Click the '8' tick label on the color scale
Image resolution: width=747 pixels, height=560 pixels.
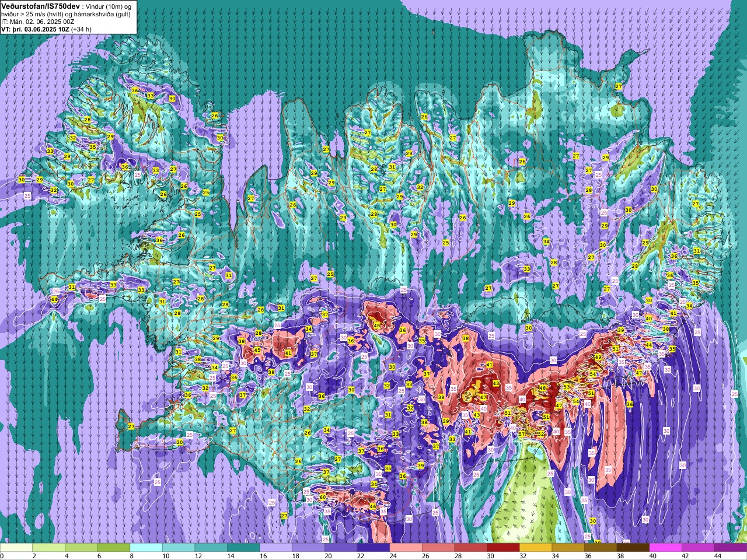[x=131, y=556]
